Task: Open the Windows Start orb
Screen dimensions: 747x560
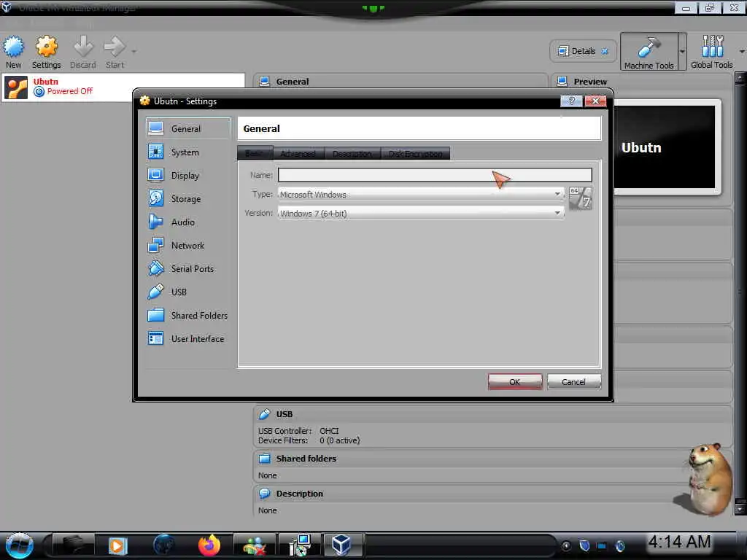Action: (20, 545)
